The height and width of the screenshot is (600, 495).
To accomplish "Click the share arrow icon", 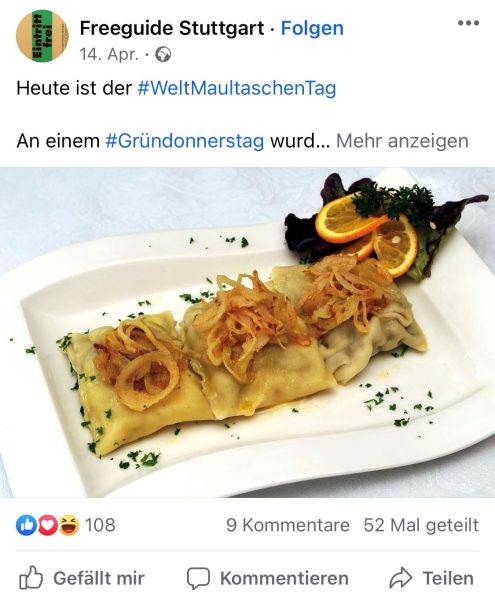I will point(401,578).
